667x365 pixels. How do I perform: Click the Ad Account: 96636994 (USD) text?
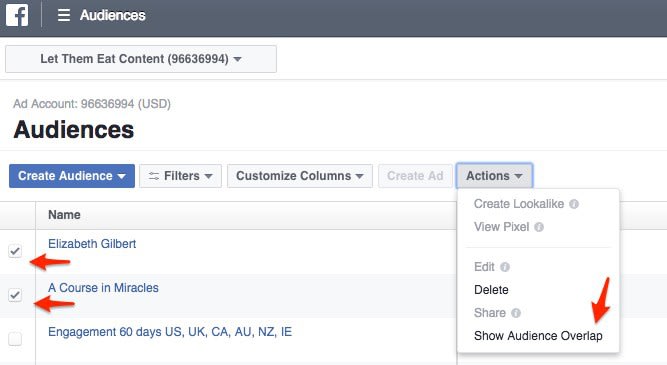(92, 104)
